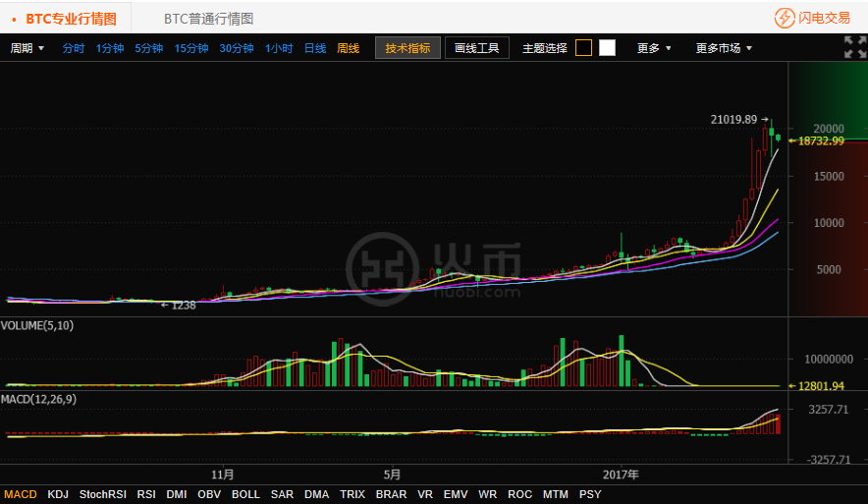Viewport: 868px width, 504px height.
Task: Toggle the 画线工具 drawing tools button
Action: pos(477,48)
